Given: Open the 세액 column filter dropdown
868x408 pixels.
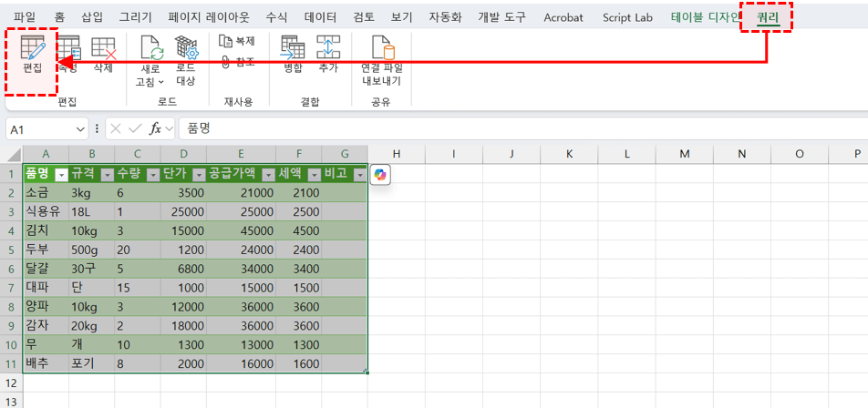Looking at the screenshot, I should [314, 175].
